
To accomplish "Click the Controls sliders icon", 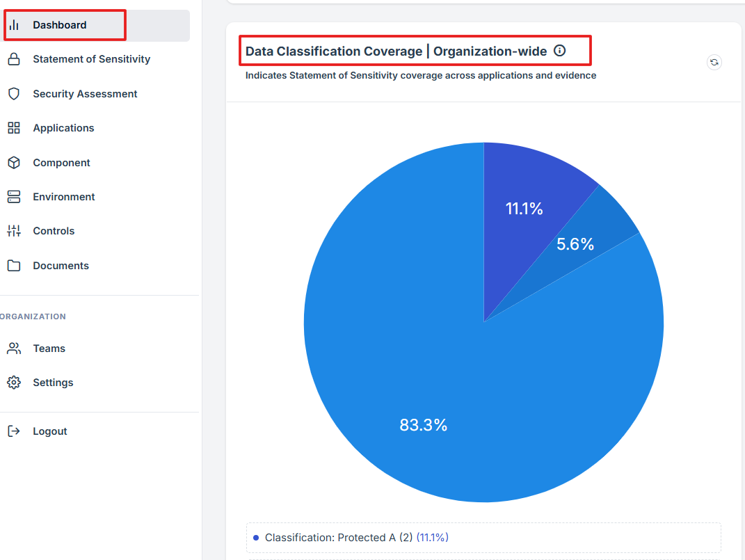I will (x=14, y=231).
